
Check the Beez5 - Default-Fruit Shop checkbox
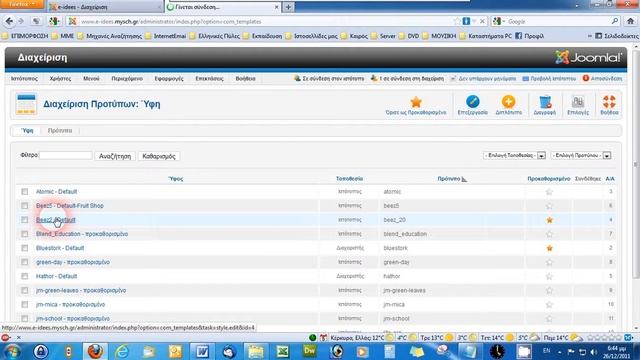pos(25,206)
